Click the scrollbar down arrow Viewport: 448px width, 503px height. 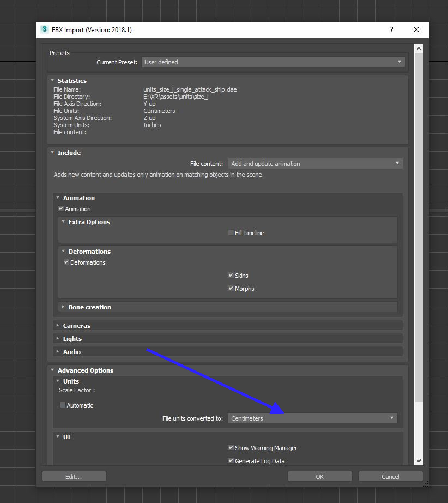click(419, 461)
